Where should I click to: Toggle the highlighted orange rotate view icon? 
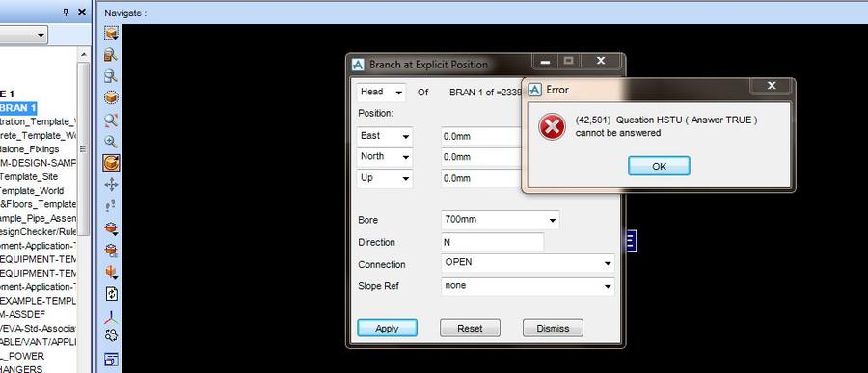tap(111, 163)
